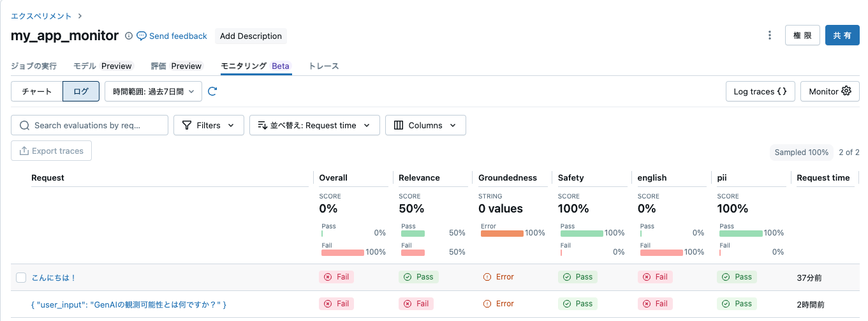
Task: Check the checkbox for こんにちは！ row
Action: (21, 278)
